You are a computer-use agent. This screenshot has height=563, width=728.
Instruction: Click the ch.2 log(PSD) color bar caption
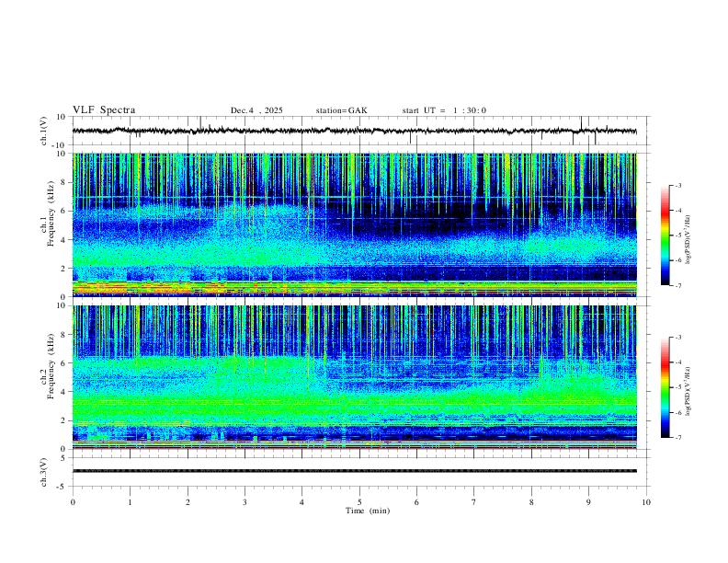click(x=688, y=391)
